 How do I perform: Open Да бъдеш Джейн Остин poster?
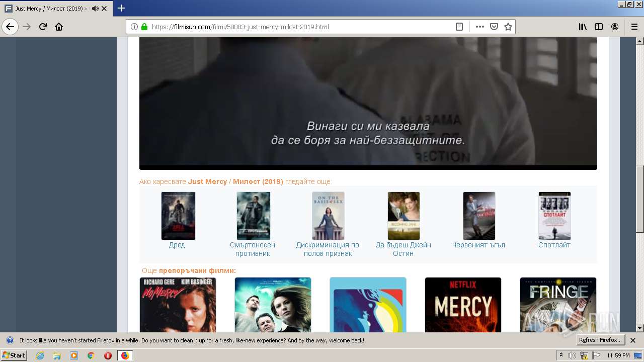point(404,216)
